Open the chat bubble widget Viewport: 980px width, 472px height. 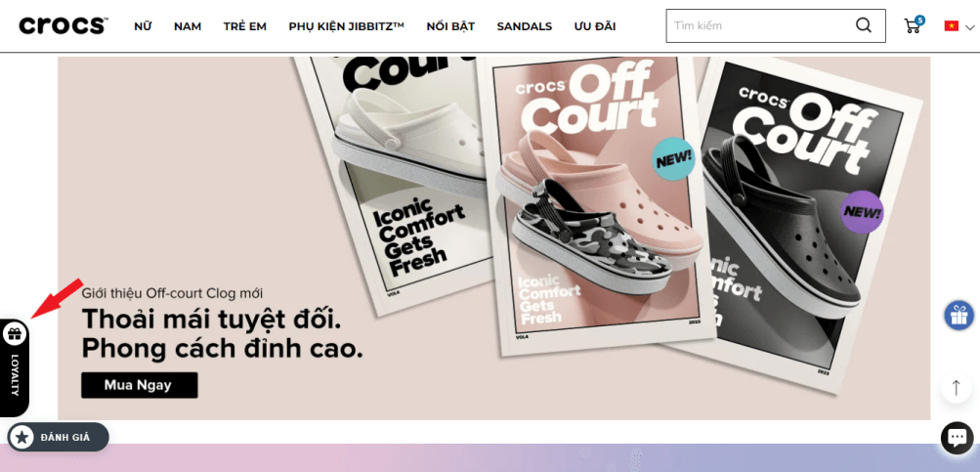click(x=957, y=438)
